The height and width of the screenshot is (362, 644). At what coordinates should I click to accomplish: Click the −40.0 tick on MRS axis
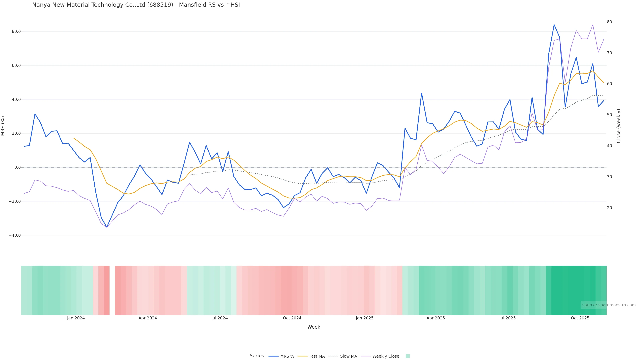(x=15, y=235)
